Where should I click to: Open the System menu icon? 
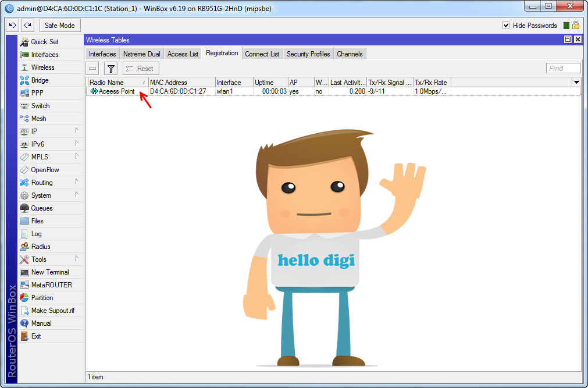(24, 195)
